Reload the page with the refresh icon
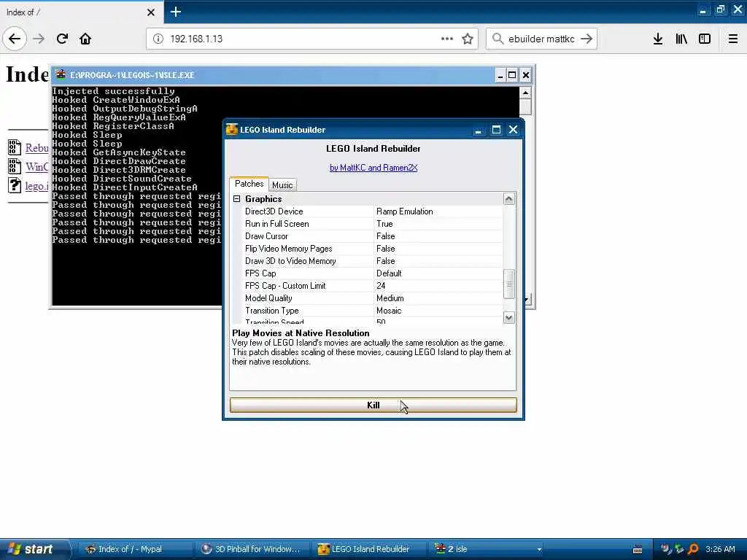The image size is (747, 560). (x=62, y=39)
